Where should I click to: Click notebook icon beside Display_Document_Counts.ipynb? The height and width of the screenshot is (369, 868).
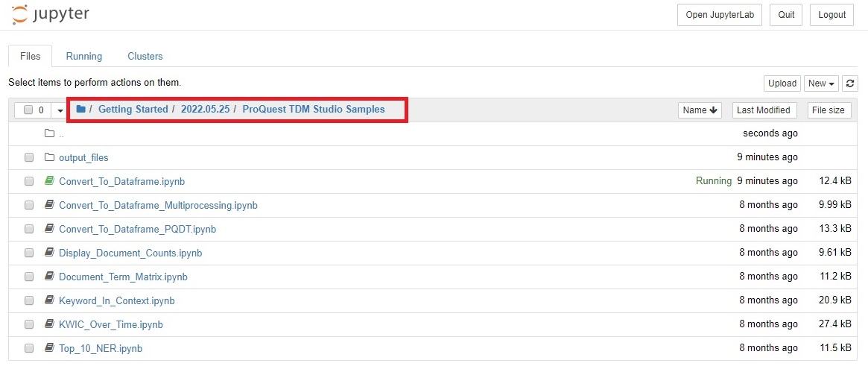pos(50,253)
